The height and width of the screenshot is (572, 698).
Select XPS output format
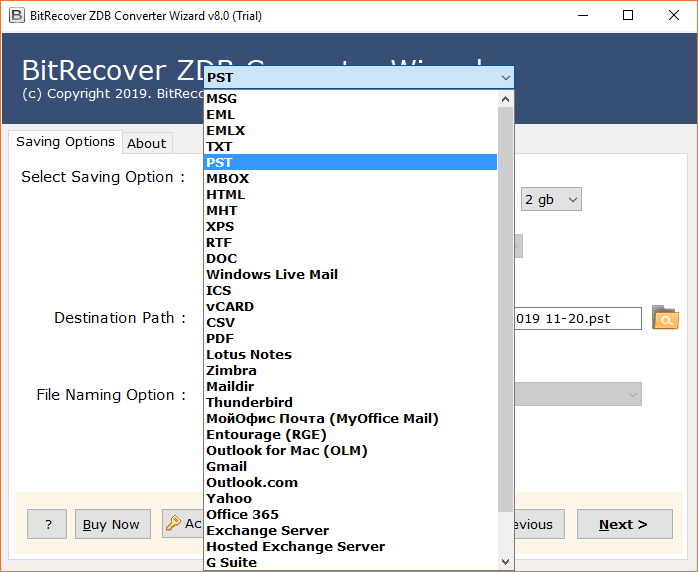[350, 227]
